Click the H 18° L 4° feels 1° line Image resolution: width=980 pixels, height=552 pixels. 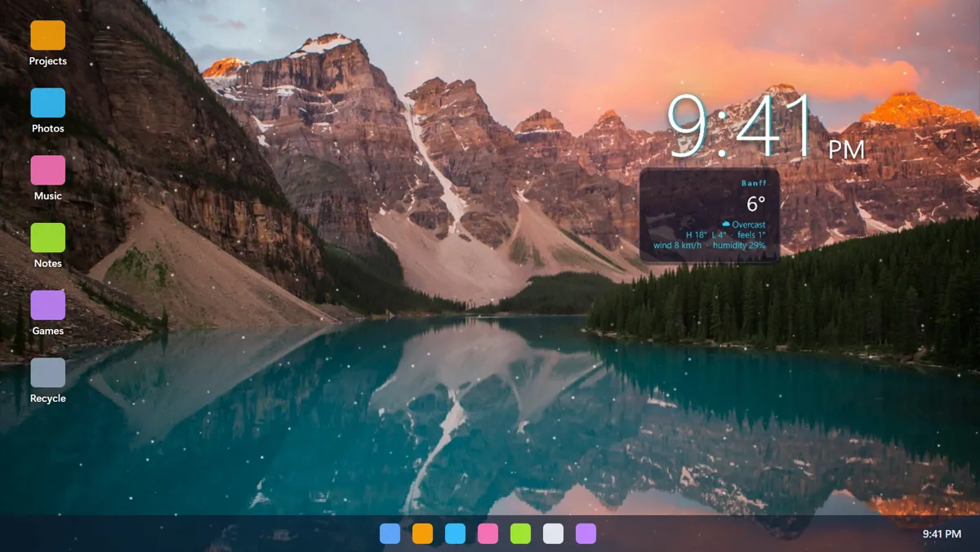[x=726, y=234]
